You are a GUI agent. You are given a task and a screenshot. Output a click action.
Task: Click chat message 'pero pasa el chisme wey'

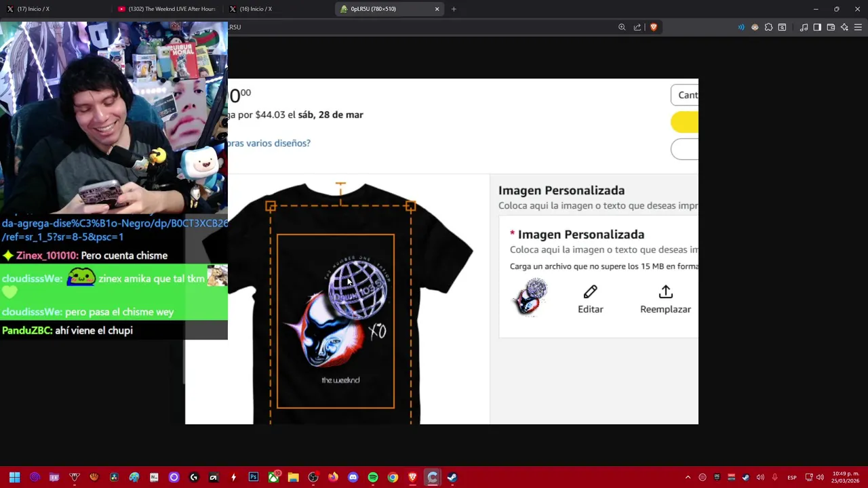coord(119,312)
